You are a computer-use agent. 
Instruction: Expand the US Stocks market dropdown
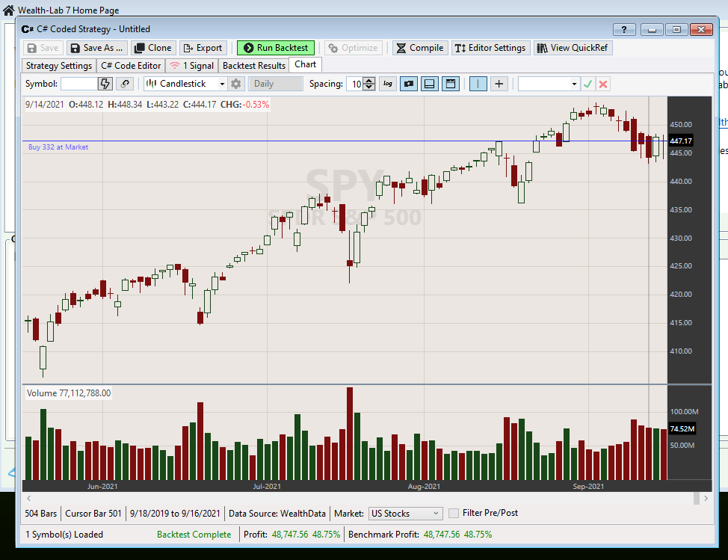click(x=406, y=514)
